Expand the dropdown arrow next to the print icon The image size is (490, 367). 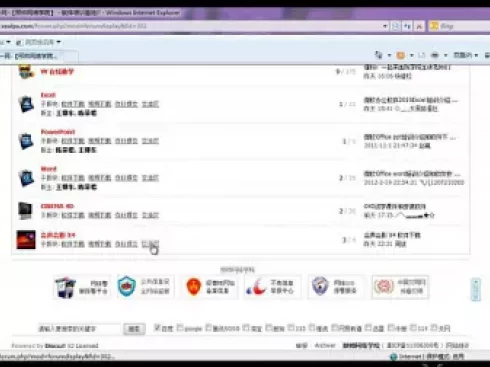pyautogui.click(x=445, y=55)
